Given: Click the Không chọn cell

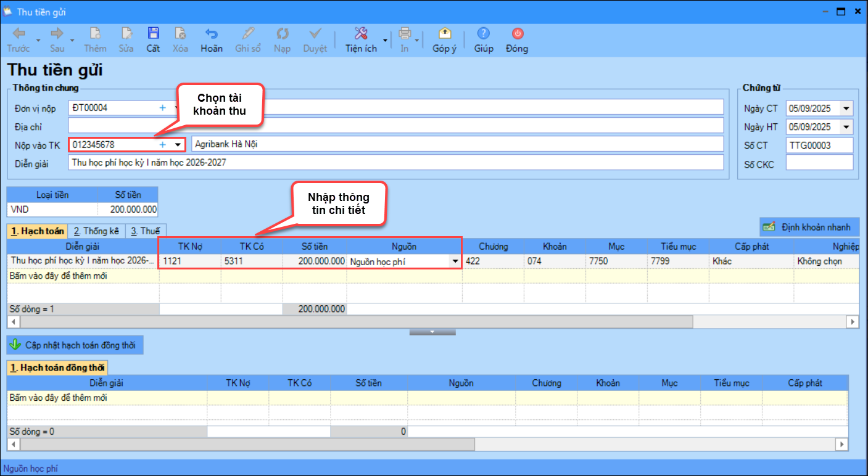Looking at the screenshot, I should point(826,261).
